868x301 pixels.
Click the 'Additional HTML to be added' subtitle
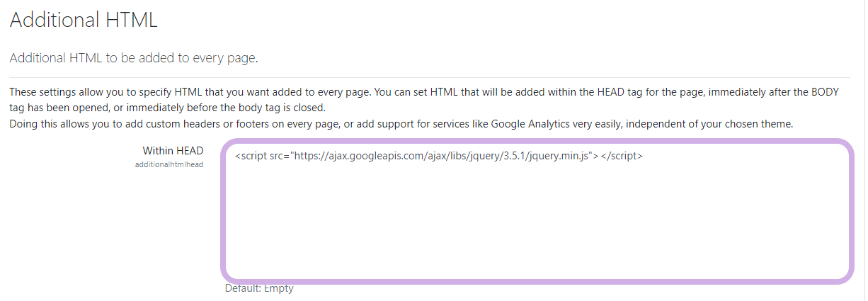tap(133, 58)
